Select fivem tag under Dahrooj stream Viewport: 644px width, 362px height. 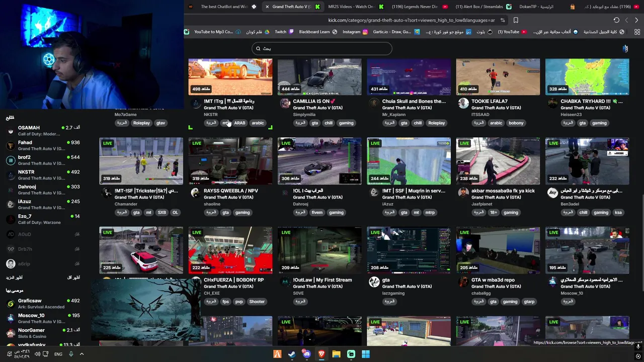coord(317,213)
